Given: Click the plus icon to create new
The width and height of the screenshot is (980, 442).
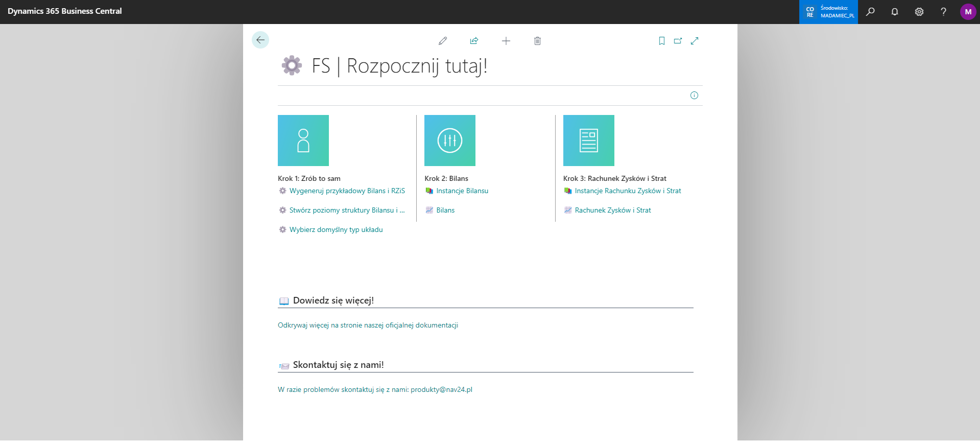Looking at the screenshot, I should pos(506,41).
